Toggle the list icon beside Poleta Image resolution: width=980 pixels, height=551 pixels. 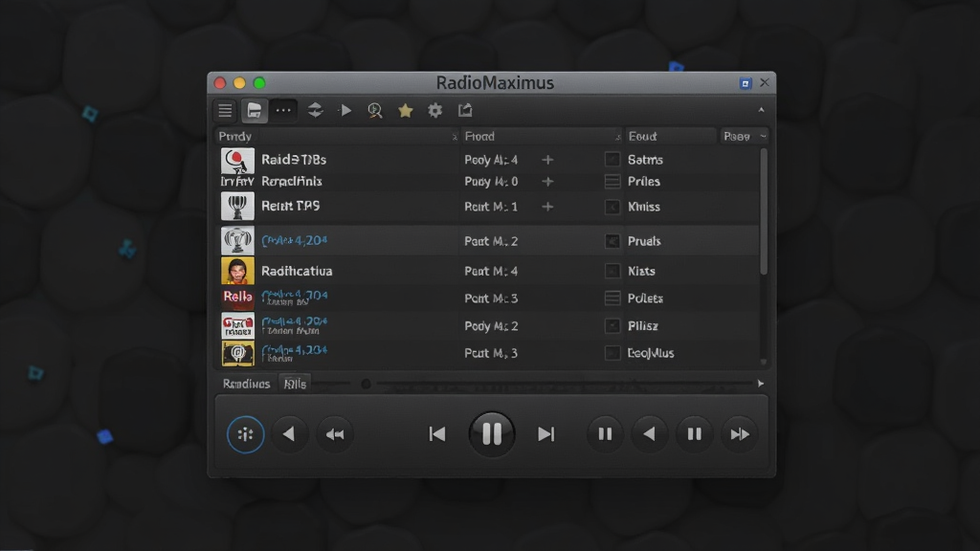click(x=612, y=298)
